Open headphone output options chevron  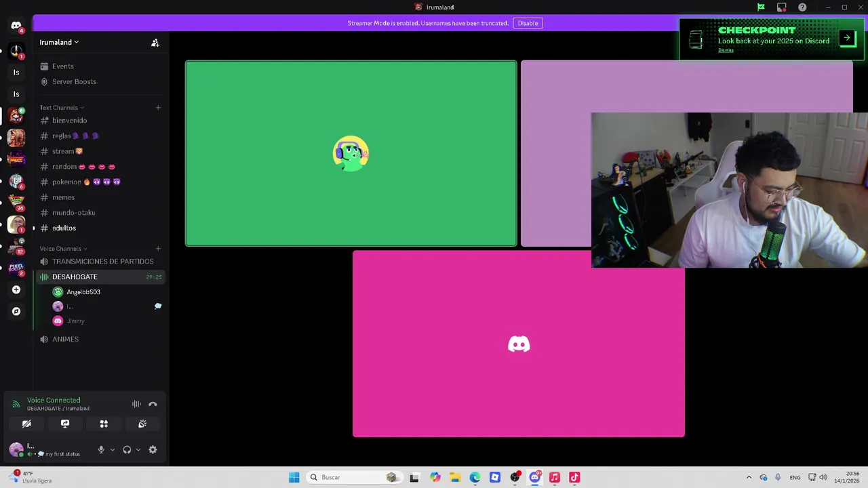click(138, 449)
